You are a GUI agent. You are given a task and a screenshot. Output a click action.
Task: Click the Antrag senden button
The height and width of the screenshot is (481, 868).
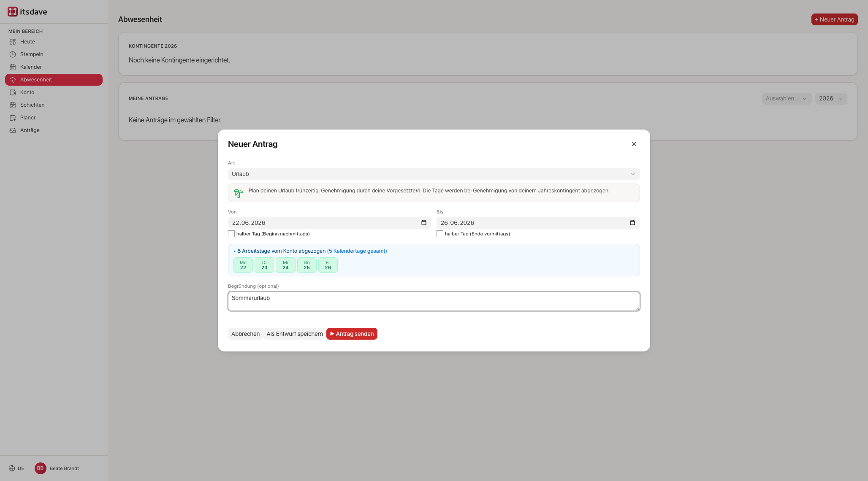352,334
